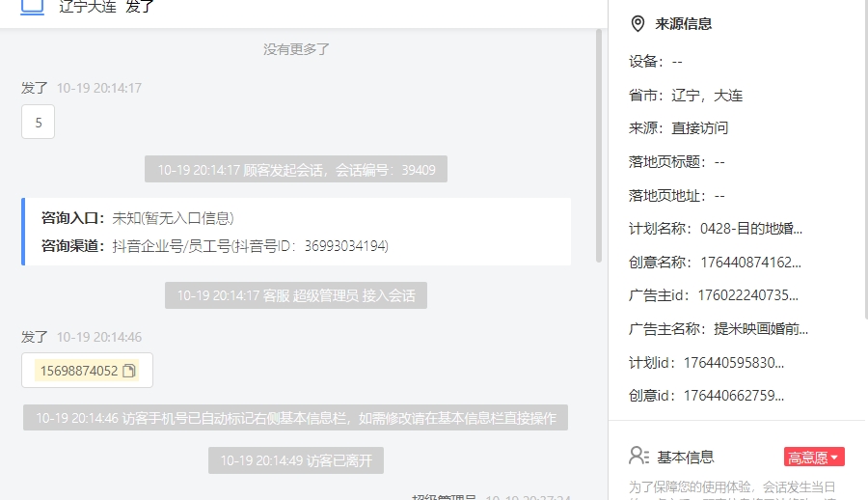
Task: Click 广告主名称: 提米映画婚前 value
Action: tap(761, 329)
